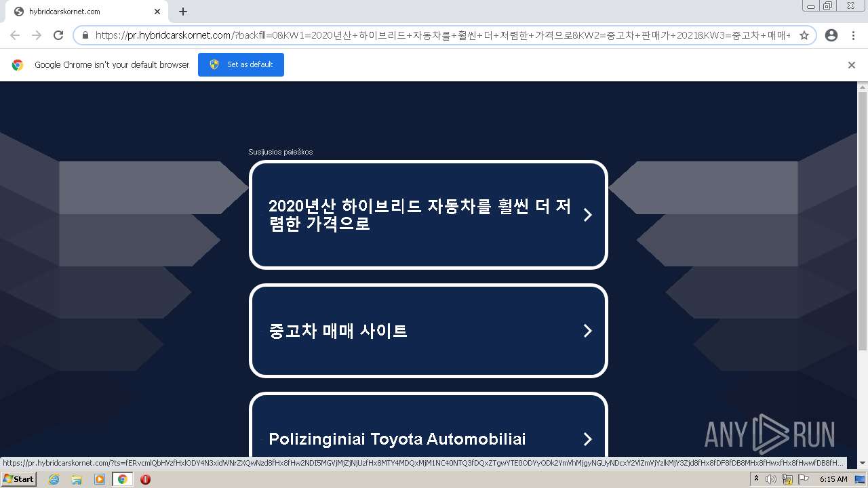Launch Internet Explorer from taskbar
Viewport: 868px width, 488px height.
(54, 479)
